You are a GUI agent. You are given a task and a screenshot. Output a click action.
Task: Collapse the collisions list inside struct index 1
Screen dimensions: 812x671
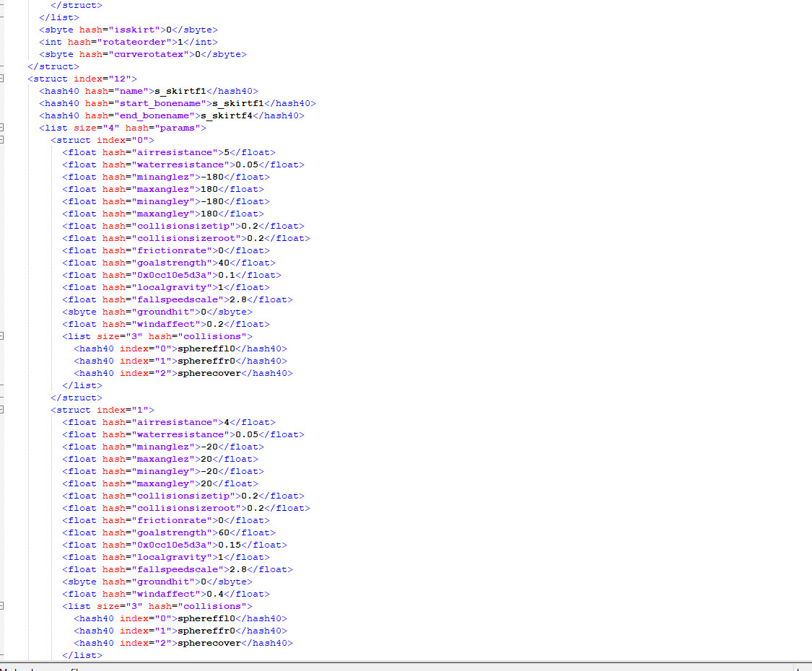point(2,606)
